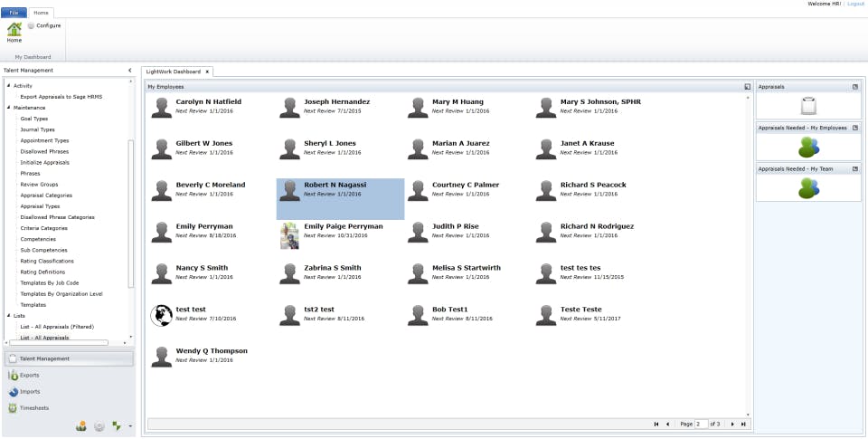The height and width of the screenshot is (439, 868).
Task: Click the Logout link
Action: pyautogui.click(x=855, y=4)
